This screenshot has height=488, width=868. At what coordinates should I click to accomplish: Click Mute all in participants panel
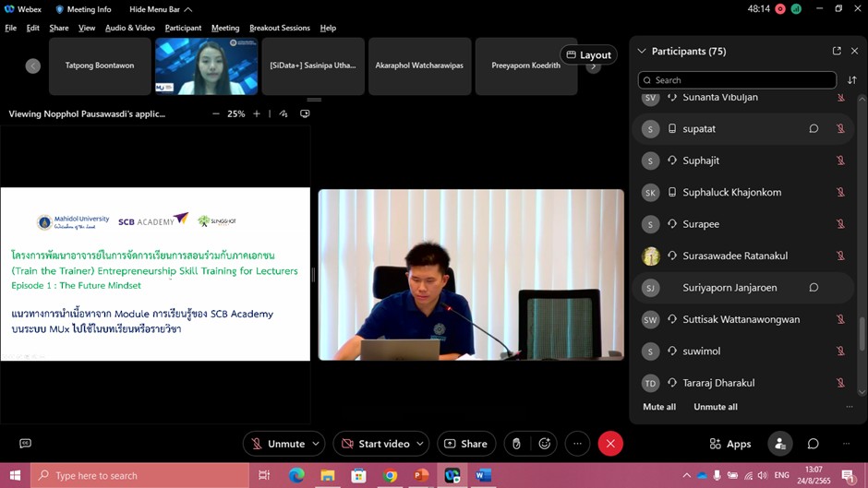[x=659, y=407]
